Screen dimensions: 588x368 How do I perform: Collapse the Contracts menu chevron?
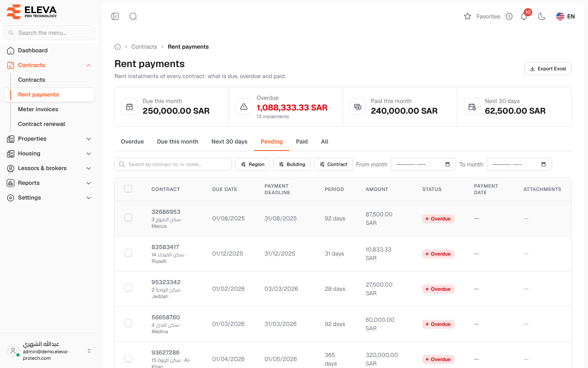point(89,65)
